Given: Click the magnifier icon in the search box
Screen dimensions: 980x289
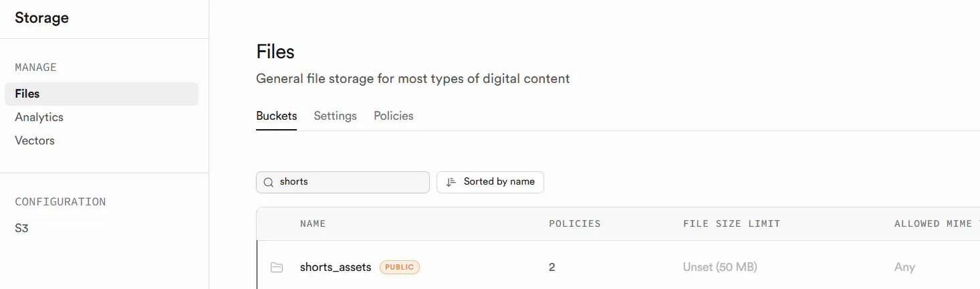Looking at the screenshot, I should [269, 182].
